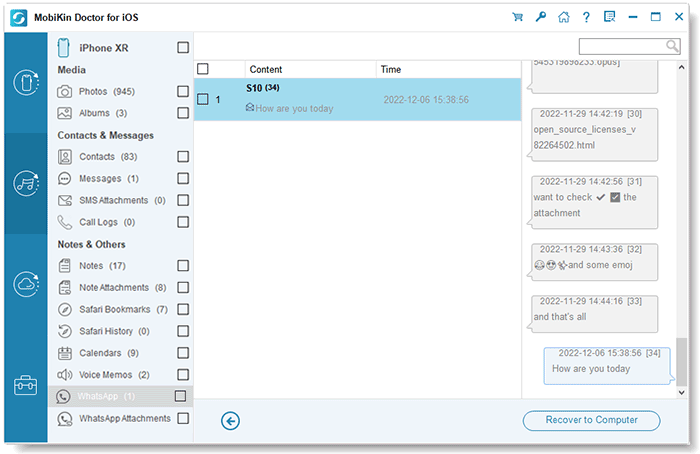700x454 pixels.
Task: Check the Photos checkbox
Action: point(183,91)
